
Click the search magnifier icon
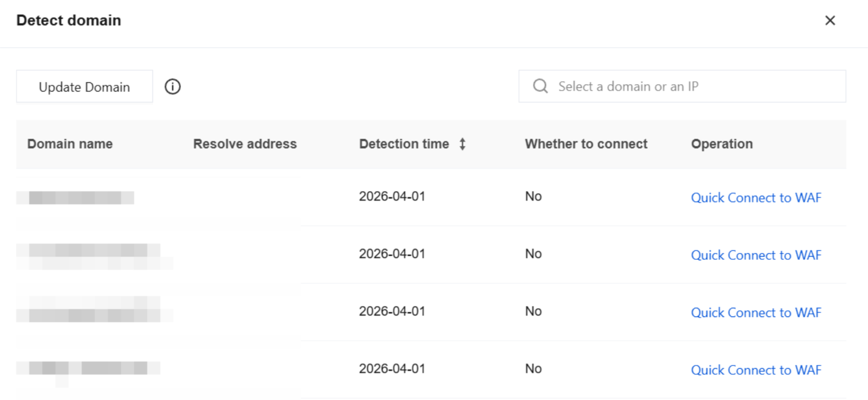tap(540, 86)
